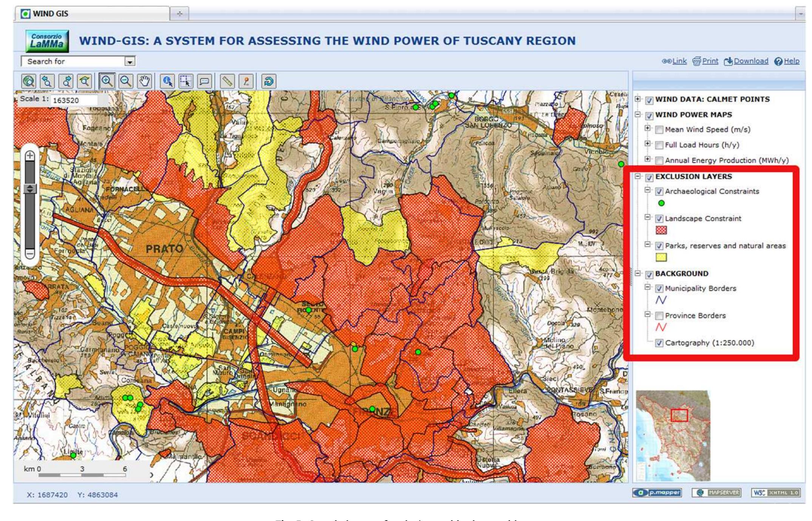Expand the Mean Wind Speed layer
The height and width of the screenshot is (521, 812).
point(648,128)
